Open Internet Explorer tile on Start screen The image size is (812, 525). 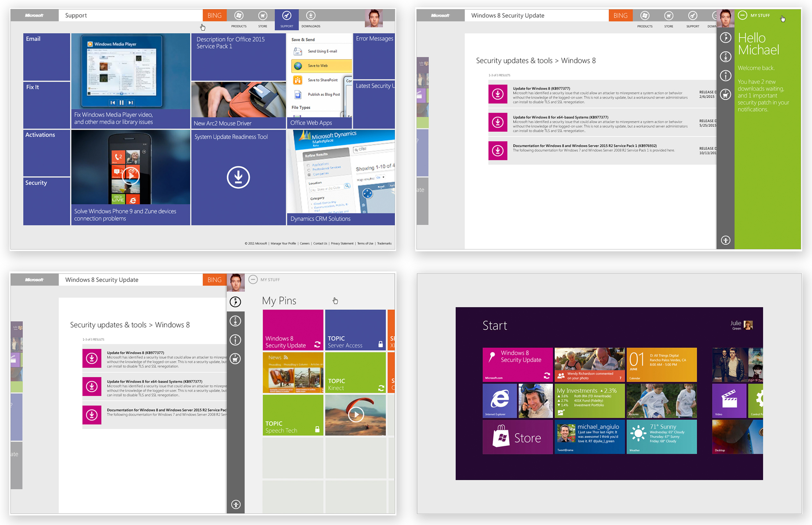[500, 401]
